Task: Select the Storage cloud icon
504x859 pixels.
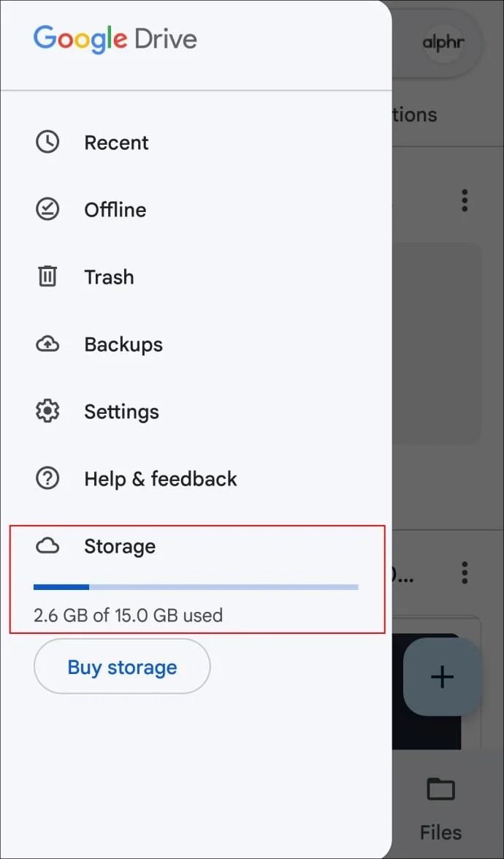Action: (47, 545)
